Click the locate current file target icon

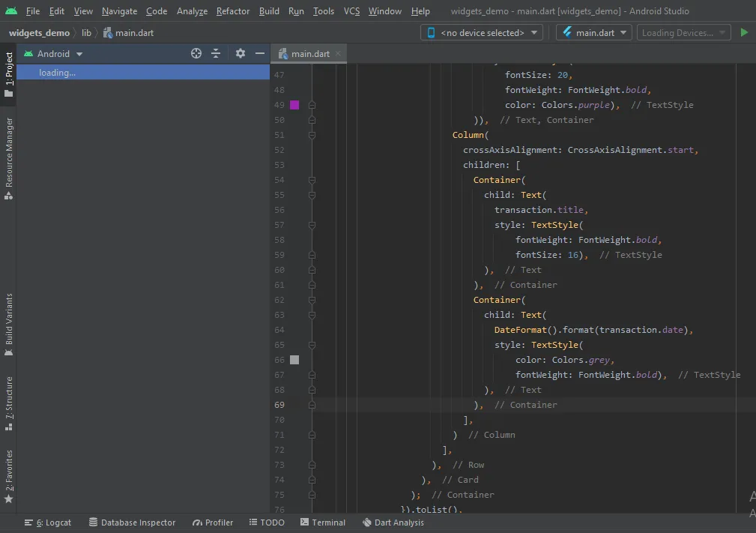(x=196, y=53)
